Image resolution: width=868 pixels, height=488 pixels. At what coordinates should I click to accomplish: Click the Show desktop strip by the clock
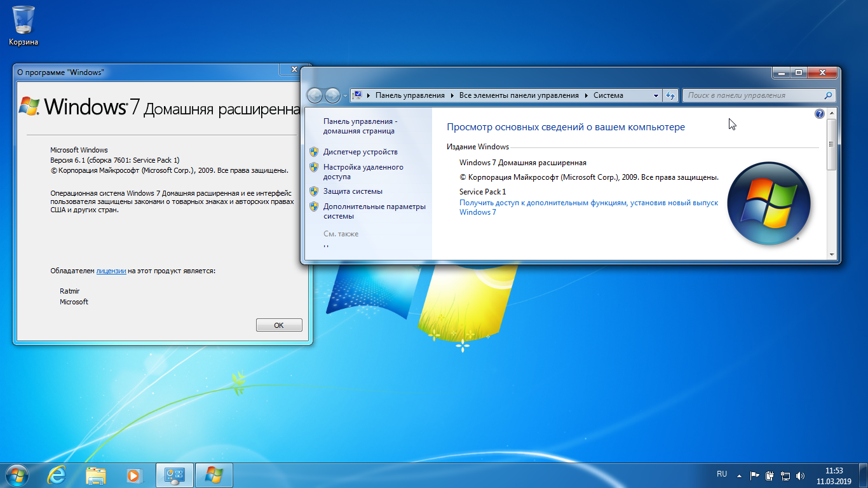pos(864,475)
